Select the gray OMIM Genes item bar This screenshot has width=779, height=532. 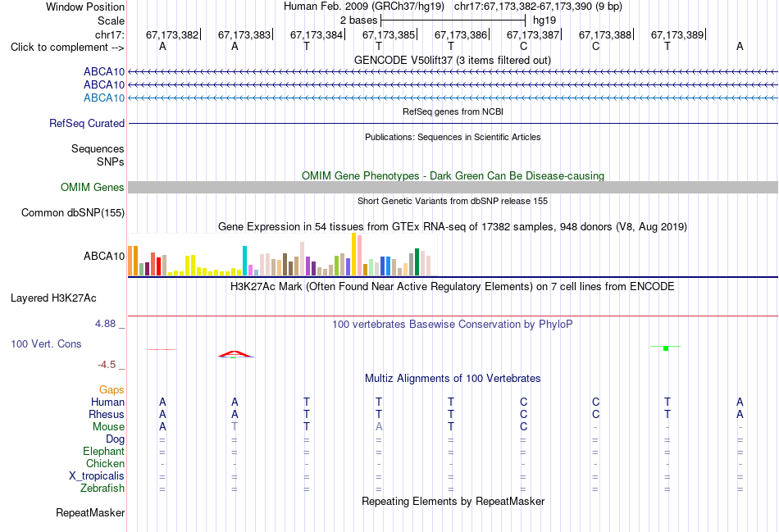point(453,187)
